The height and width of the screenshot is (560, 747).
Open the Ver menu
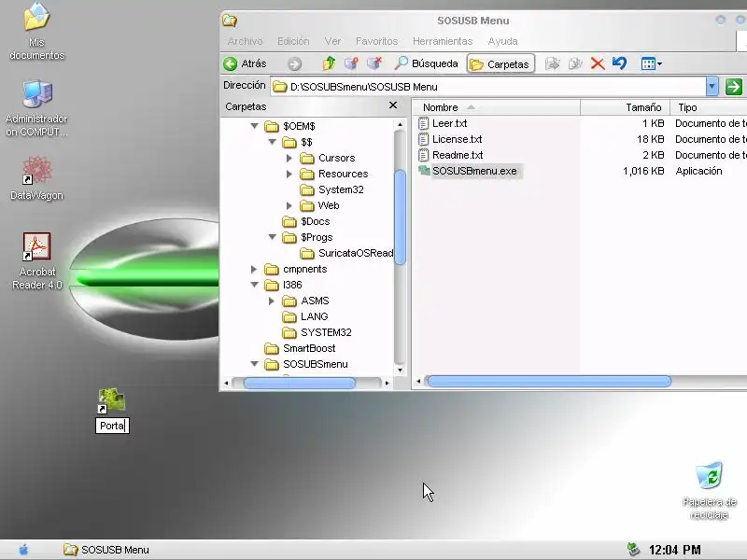click(x=332, y=41)
